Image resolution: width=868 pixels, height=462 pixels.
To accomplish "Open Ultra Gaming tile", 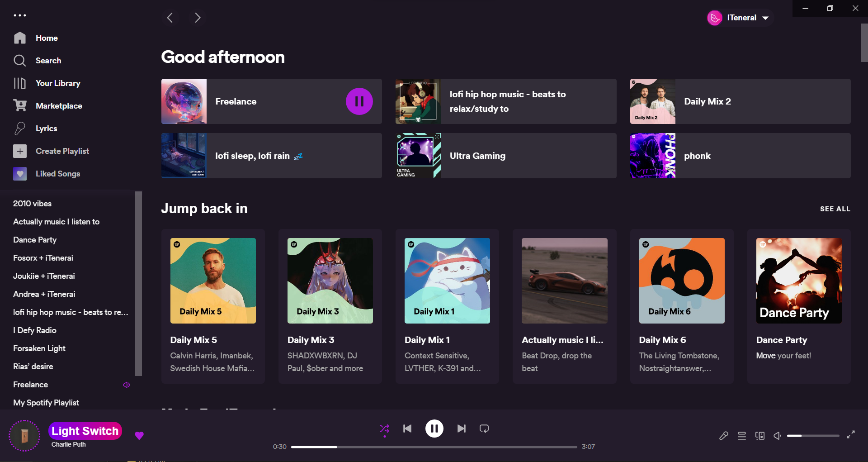I will coord(506,156).
